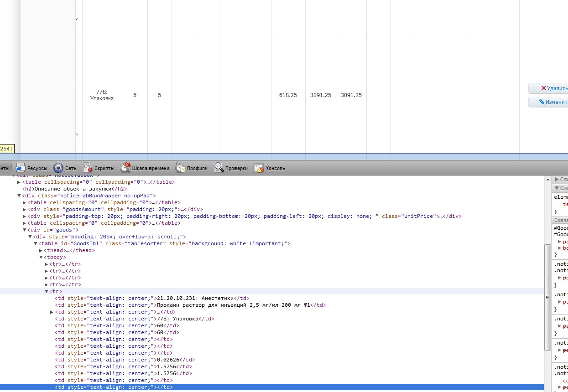Collapse the tbody element node
The height and width of the screenshot is (392, 568).
41,258
